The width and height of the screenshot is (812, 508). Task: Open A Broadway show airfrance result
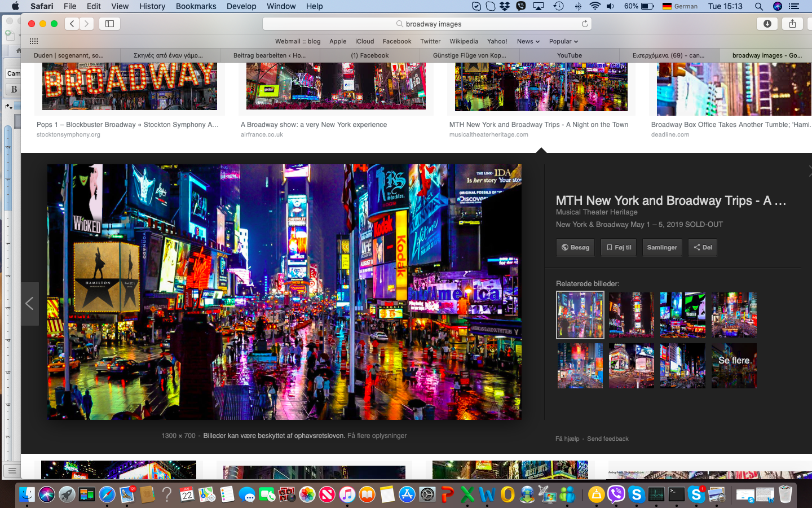pyautogui.click(x=314, y=125)
